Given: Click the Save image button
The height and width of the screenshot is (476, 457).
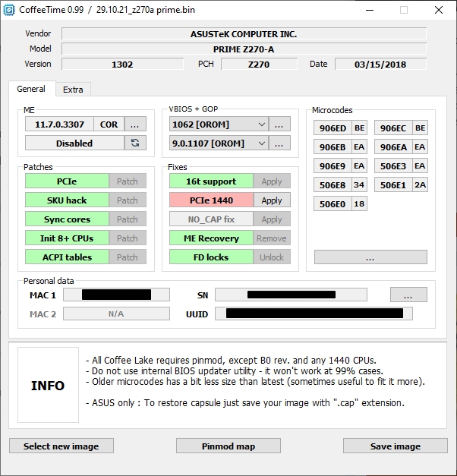Looking at the screenshot, I should coord(396,446).
